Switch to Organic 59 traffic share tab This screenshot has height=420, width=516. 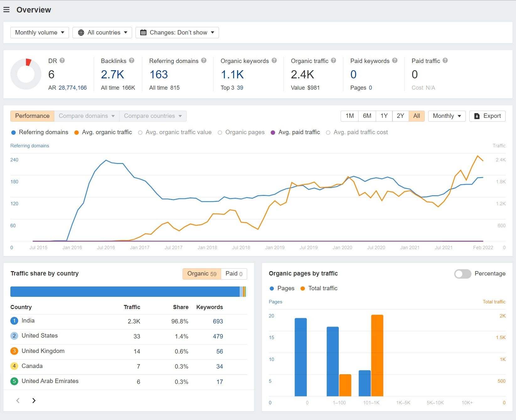coord(202,274)
